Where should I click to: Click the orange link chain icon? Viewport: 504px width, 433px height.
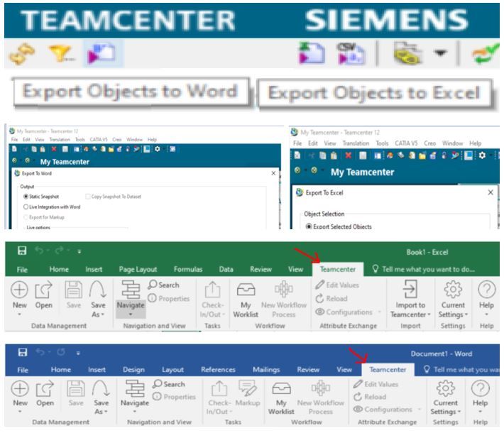[x=22, y=54]
